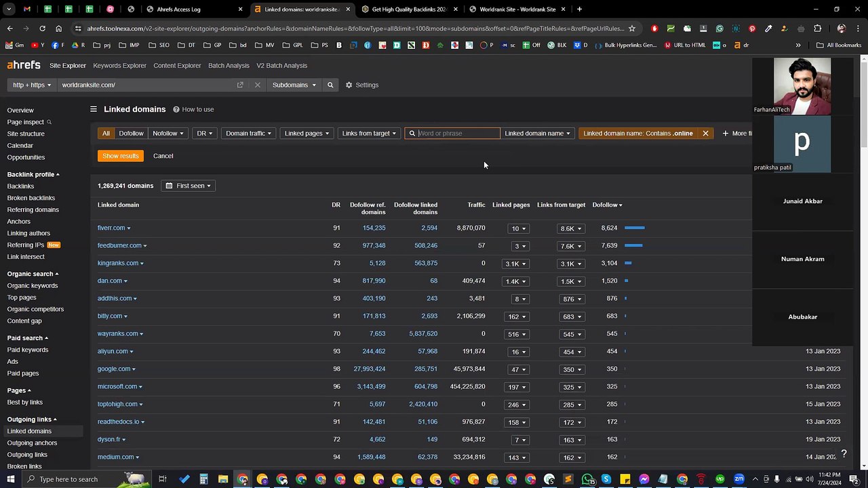Click the Show results button

121,156
